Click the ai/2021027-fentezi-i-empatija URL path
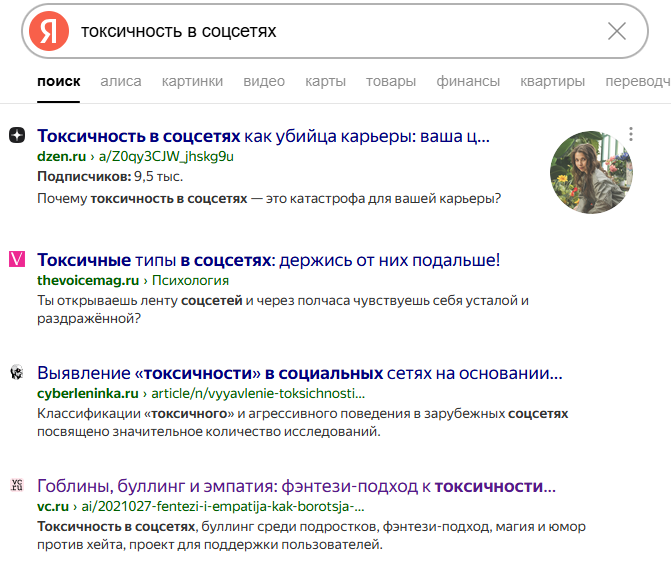Image resolution: width=671 pixels, height=579 pixels. pos(223,506)
